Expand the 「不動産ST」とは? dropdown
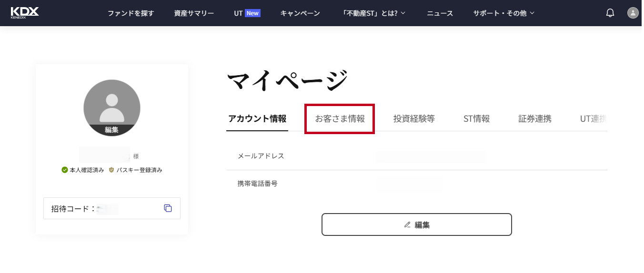 click(x=374, y=13)
